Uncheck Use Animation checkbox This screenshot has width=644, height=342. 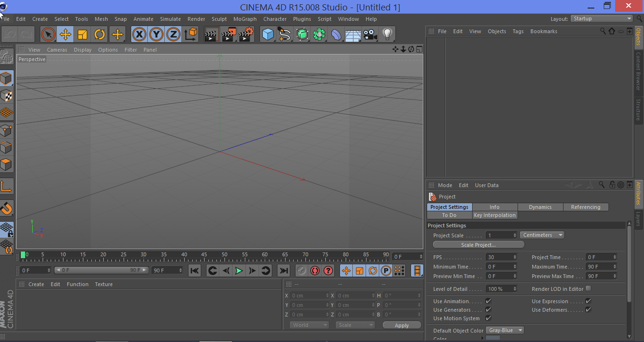488,301
